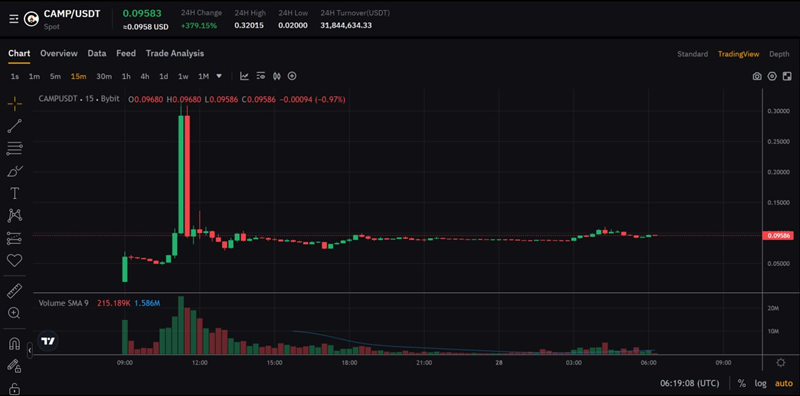Choose the 1M timeframe
Screen dimensions: 800x396
click(204, 77)
